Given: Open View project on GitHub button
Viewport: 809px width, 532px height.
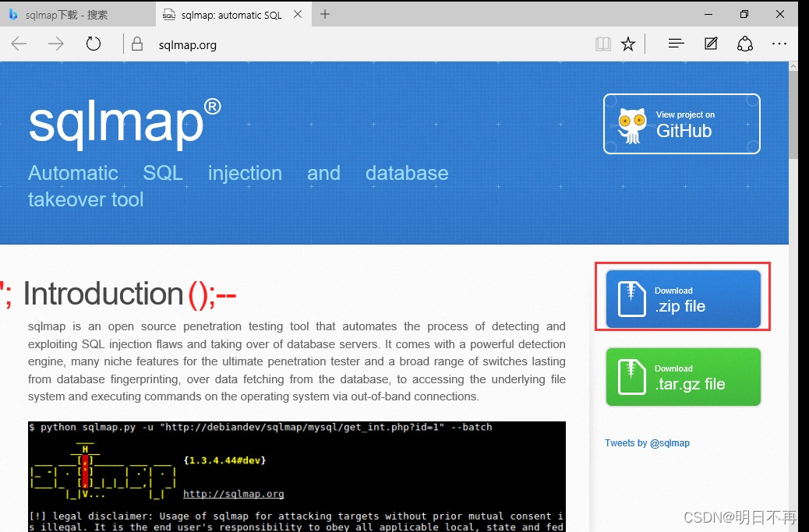Looking at the screenshot, I should pos(681,124).
